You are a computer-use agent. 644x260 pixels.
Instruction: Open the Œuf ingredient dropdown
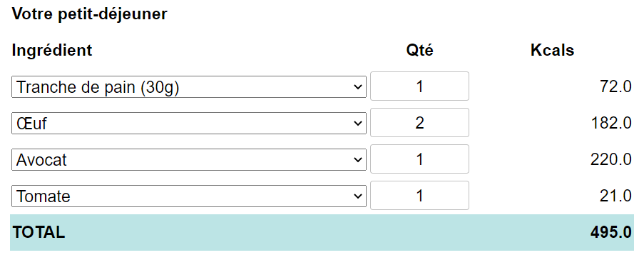188,123
